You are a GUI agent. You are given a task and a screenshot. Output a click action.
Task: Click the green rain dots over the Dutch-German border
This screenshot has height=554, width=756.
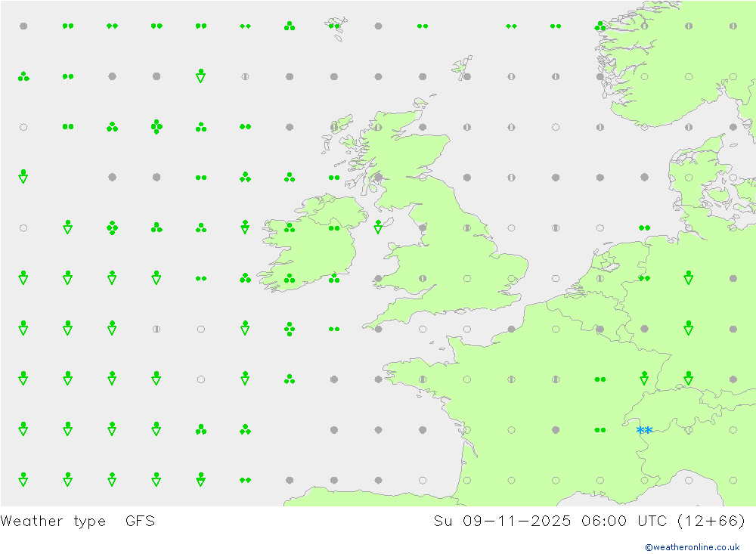[x=644, y=278]
